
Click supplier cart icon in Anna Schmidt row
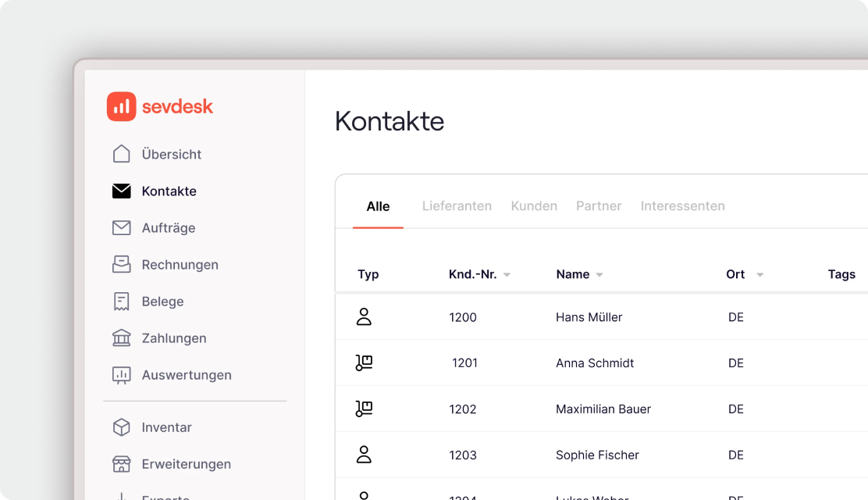tap(364, 363)
